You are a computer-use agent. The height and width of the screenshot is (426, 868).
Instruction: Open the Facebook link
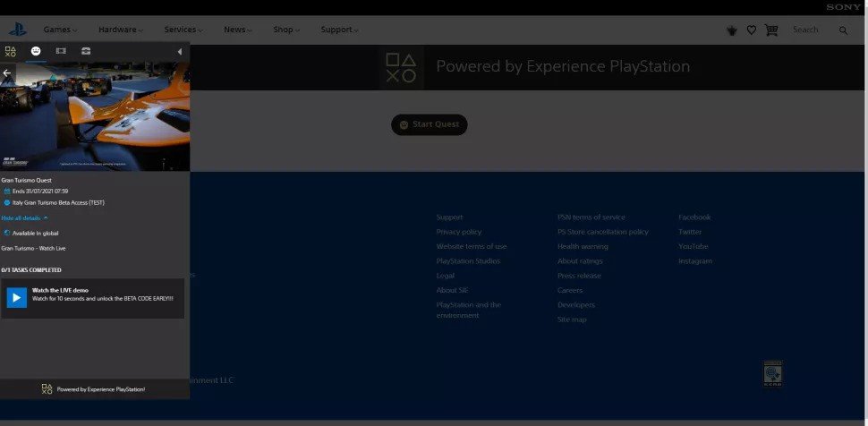pos(694,217)
